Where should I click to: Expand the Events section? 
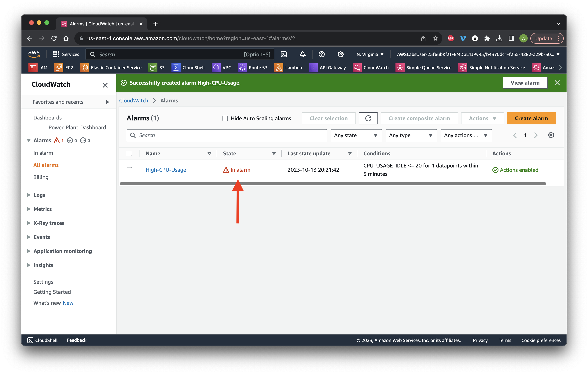pyautogui.click(x=29, y=237)
